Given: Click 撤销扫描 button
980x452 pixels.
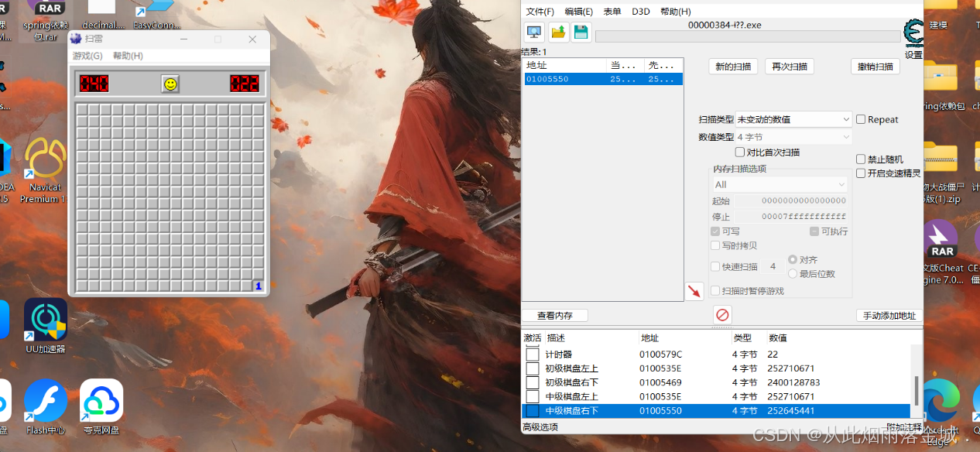Looking at the screenshot, I should [875, 67].
